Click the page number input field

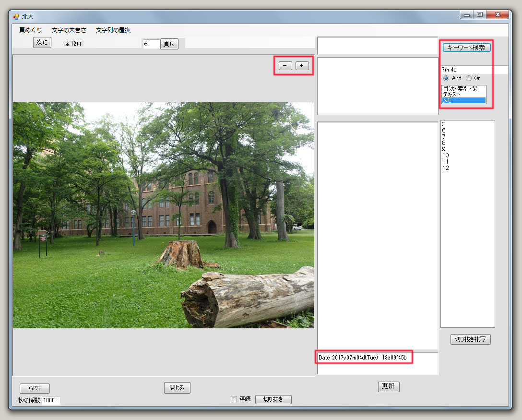click(151, 44)
